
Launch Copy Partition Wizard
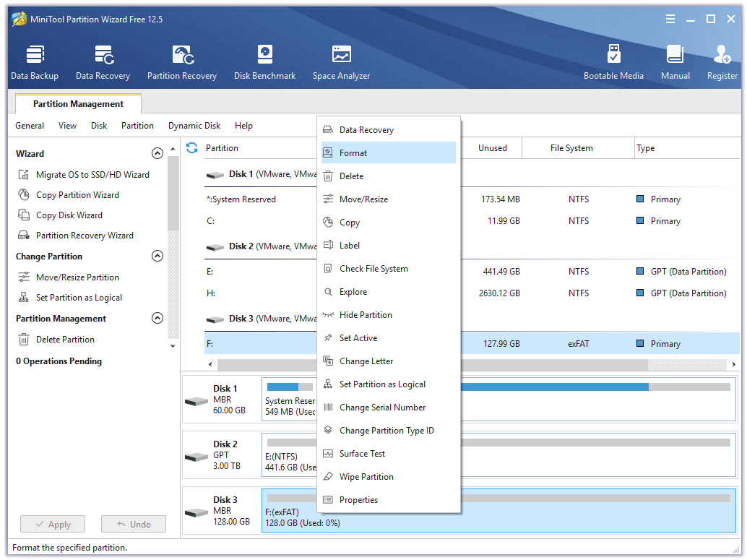click(69, 195)
